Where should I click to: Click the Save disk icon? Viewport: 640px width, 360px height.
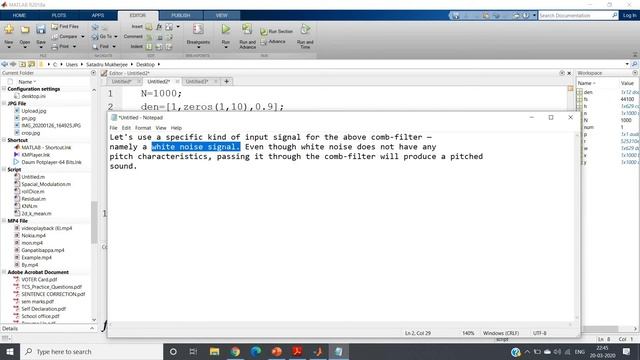[41, 29]
